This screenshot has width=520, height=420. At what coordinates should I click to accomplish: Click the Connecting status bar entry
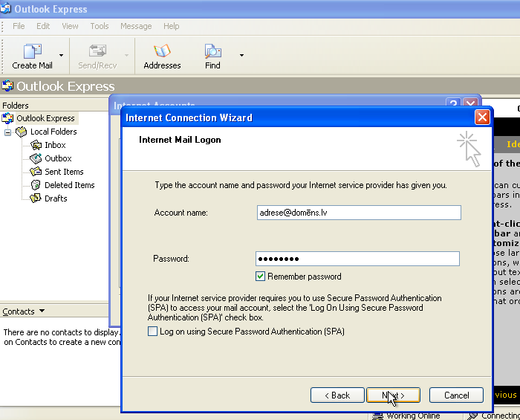pos(493,416)
